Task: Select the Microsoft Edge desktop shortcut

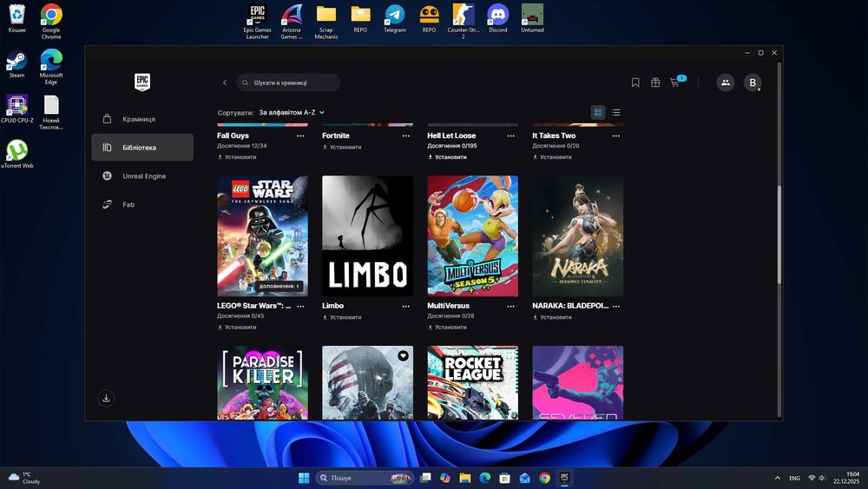Action: 51,67
